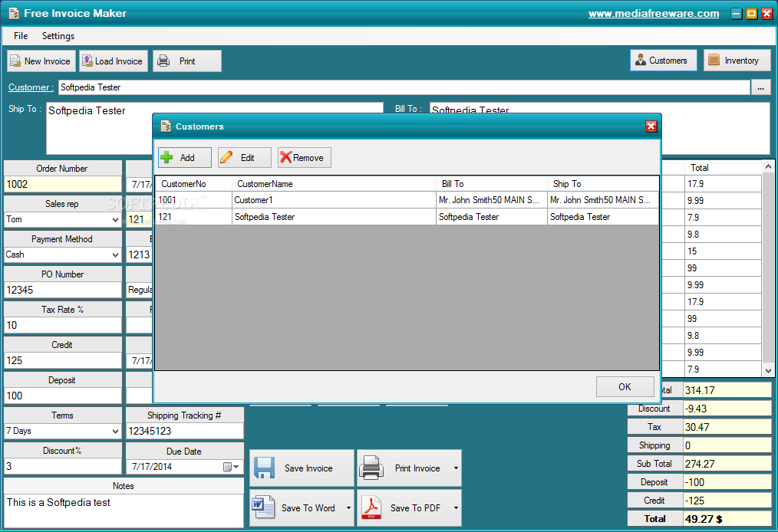Sort by the CustomerName column header
Viewport: 778px width, 532px height.
(334, 184)
